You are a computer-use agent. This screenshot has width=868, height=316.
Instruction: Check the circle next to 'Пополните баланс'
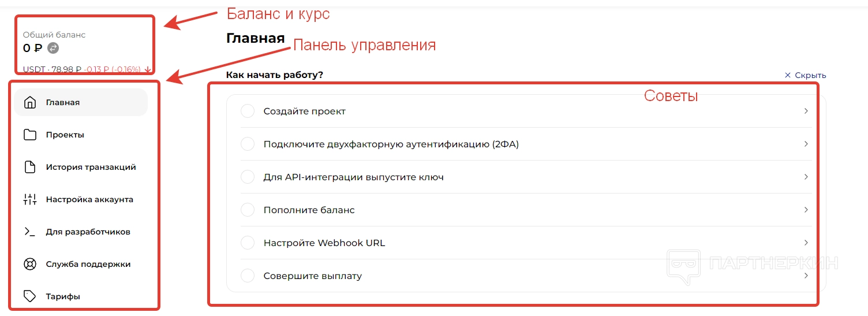click(248, 210)
